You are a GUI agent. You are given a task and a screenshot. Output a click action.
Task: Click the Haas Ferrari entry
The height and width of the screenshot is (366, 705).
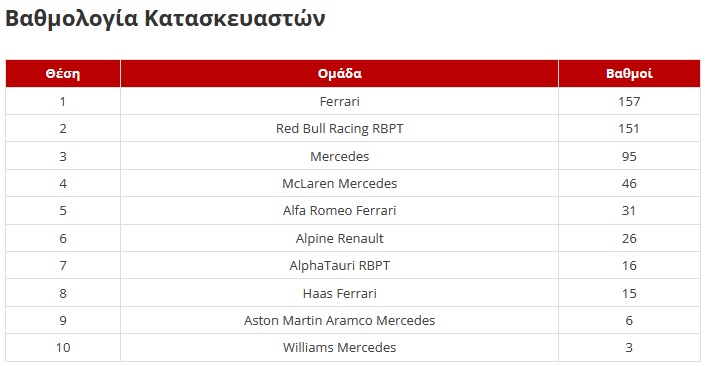pos(339,293)
